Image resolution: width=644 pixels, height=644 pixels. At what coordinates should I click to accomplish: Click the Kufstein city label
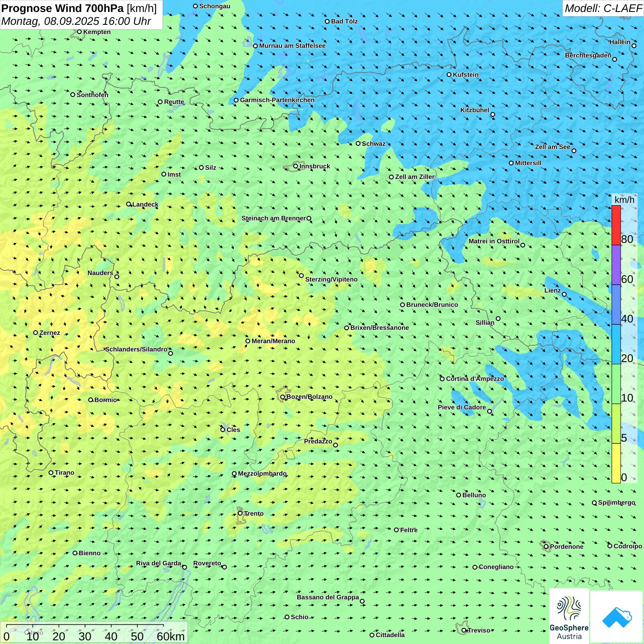click(466, 75)
